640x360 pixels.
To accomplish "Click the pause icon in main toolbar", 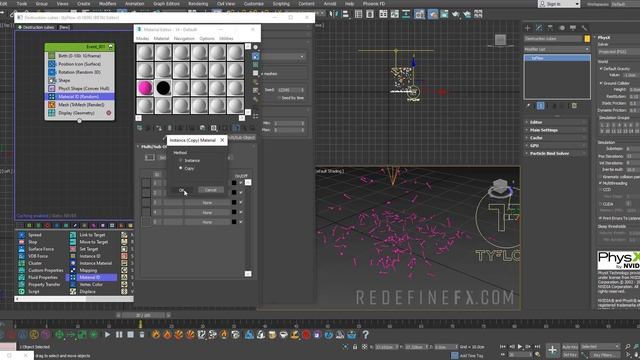I will coord(119,335).
